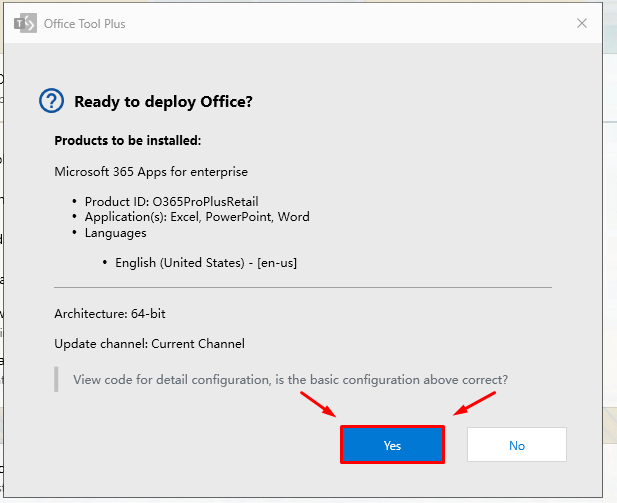617x503 pixels.
Task: Click the Application(s) Excel, PowerPoint, Word line
Action: [x=197, y=216]
